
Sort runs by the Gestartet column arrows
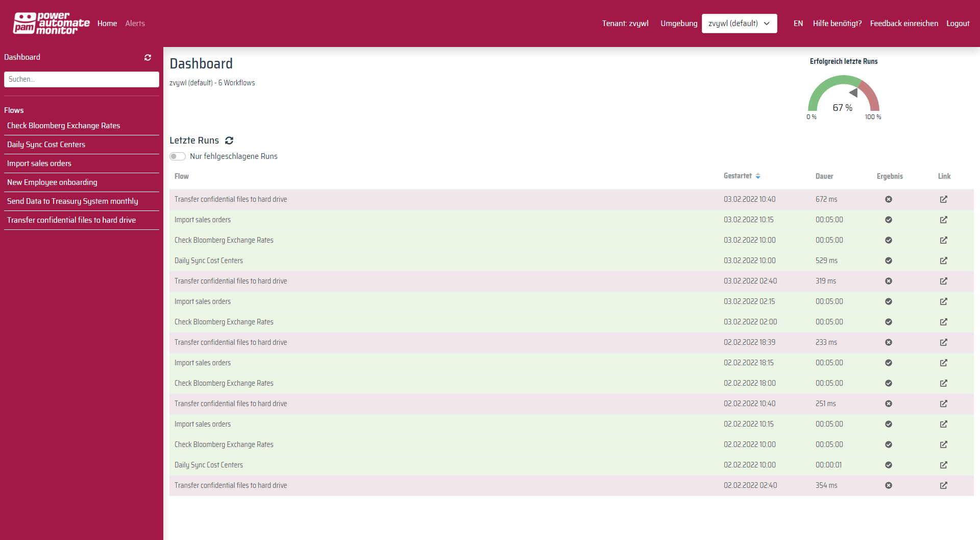coord(758,175)
